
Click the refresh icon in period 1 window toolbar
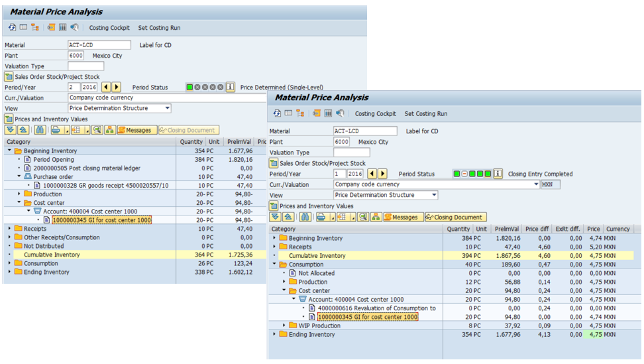277,113
